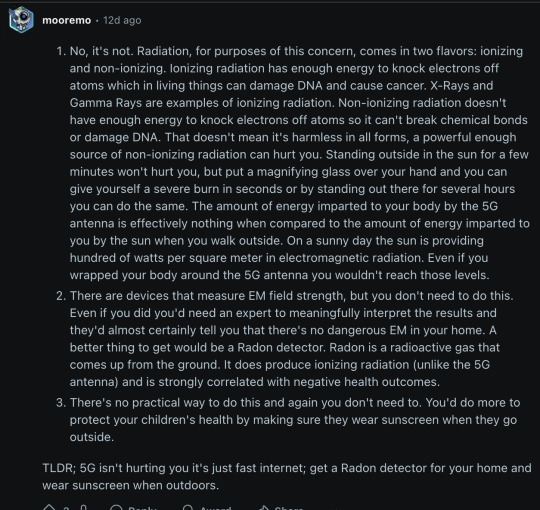Click the Award ribbon icon
The width and height of the screenshot is (540, 510).
[x=188, y=508]
